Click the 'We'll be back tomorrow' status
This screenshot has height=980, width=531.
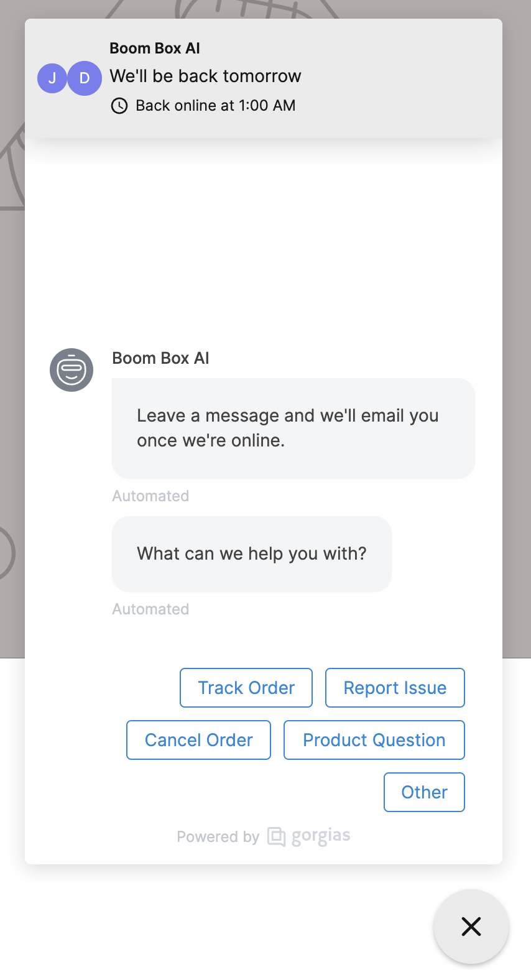(x=205, y=76)
